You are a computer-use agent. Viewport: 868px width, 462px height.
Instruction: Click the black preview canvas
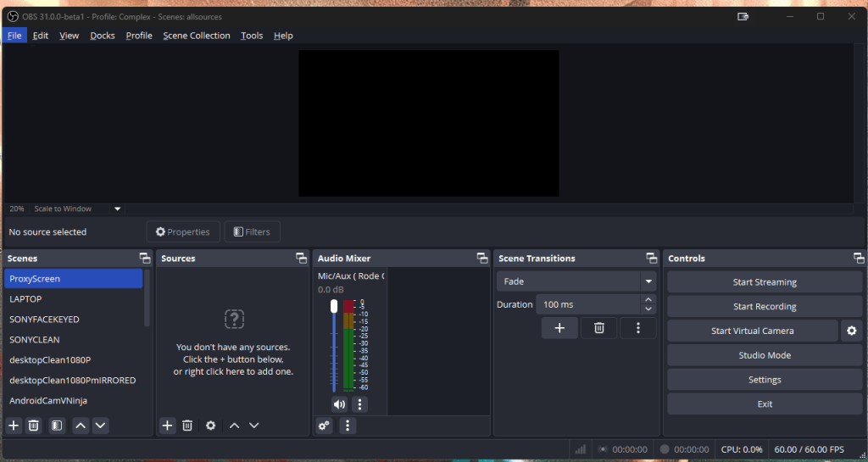click(x=428, y=124)
